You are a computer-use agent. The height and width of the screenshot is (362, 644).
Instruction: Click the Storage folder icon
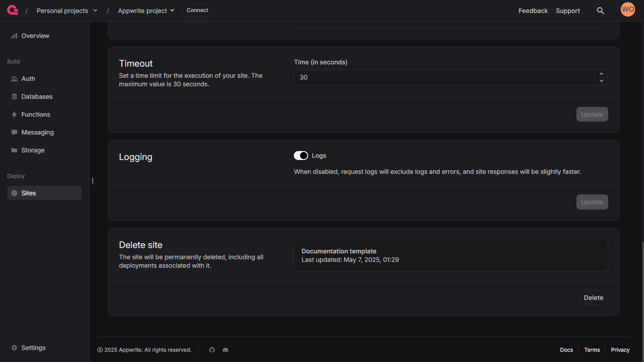coord(14,150)
